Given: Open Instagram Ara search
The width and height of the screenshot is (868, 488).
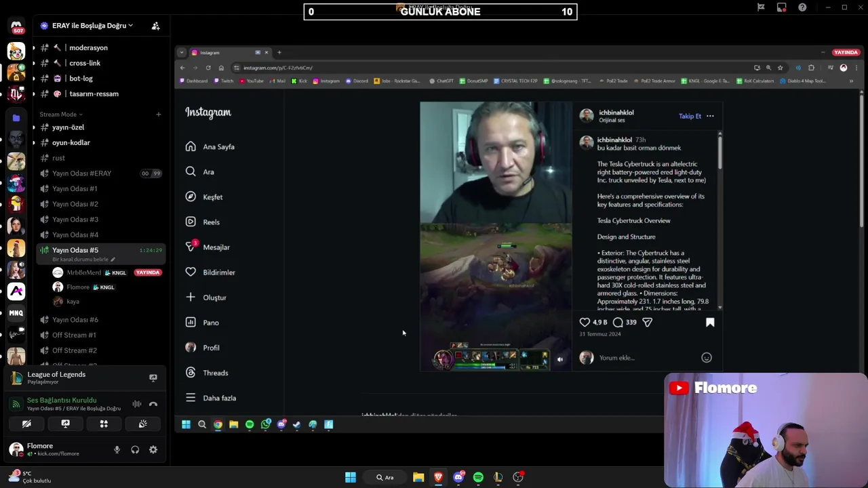Looking at the screenshot, I should click(x=200, y=171).
